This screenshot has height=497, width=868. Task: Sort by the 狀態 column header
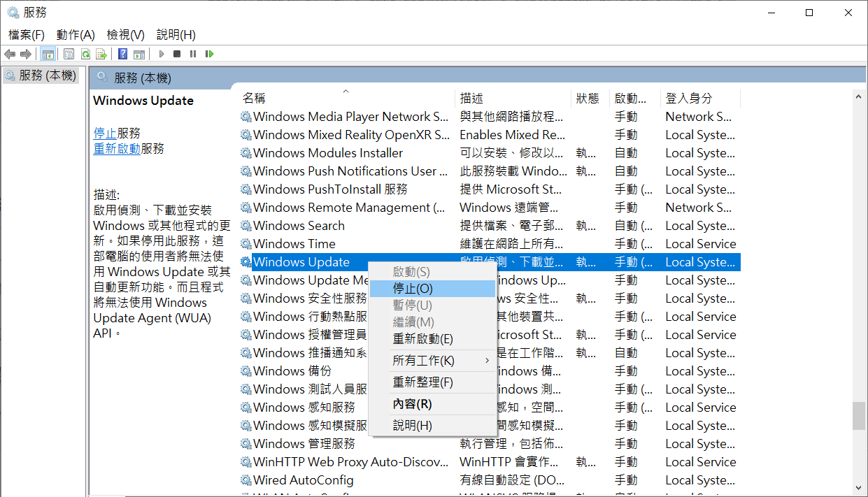590,99
